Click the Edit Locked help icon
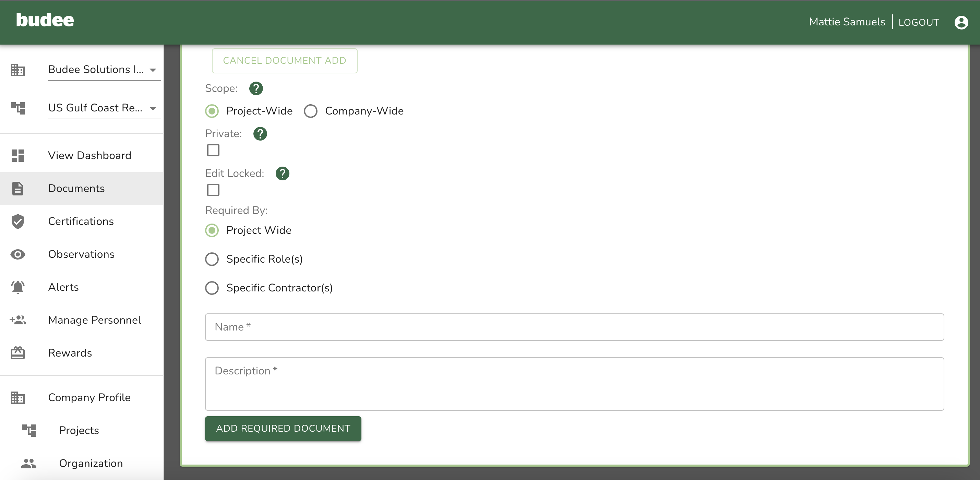The height and width of the screenshot is (480, 980). [x=282, y=173]
